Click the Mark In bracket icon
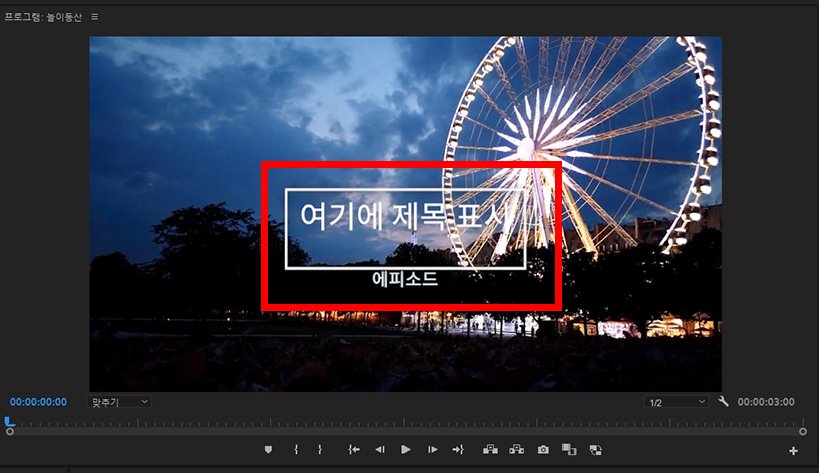This screenshot has height=473, width=819. (296, 450)
